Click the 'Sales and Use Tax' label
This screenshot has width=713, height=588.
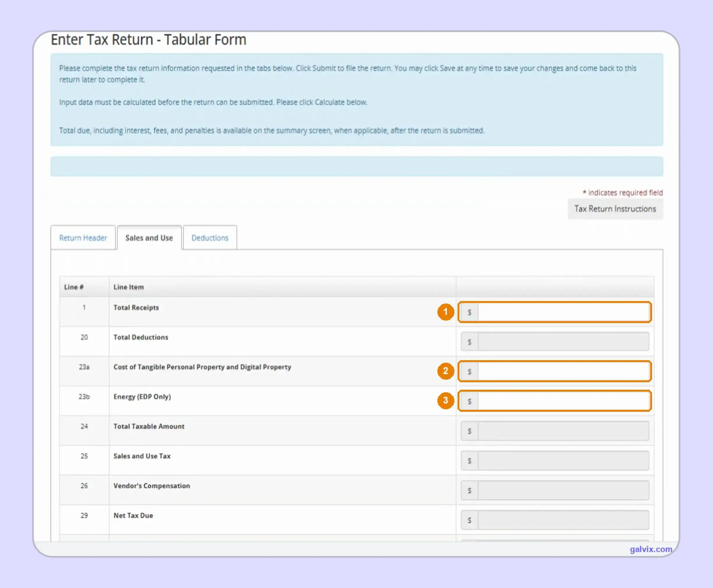142,456
